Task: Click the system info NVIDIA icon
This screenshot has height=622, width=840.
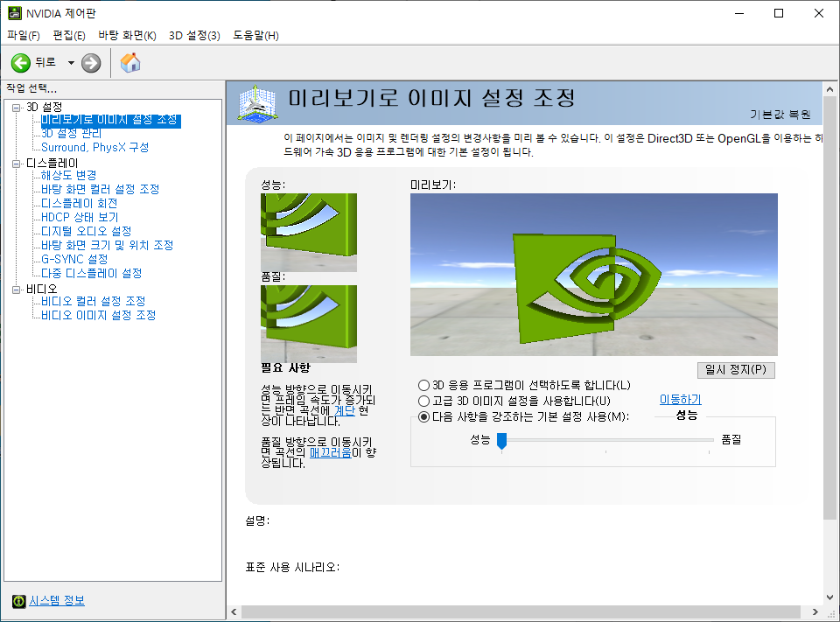Action: pos(18,601)
